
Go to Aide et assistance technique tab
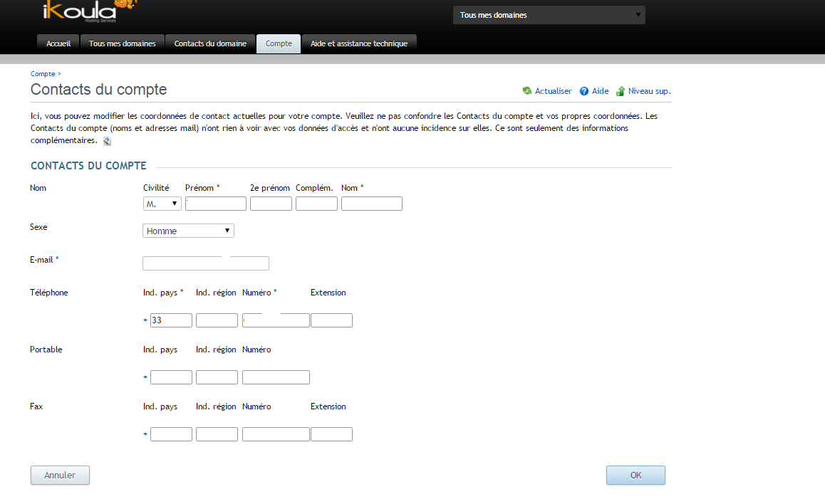[x=359, y=43]
